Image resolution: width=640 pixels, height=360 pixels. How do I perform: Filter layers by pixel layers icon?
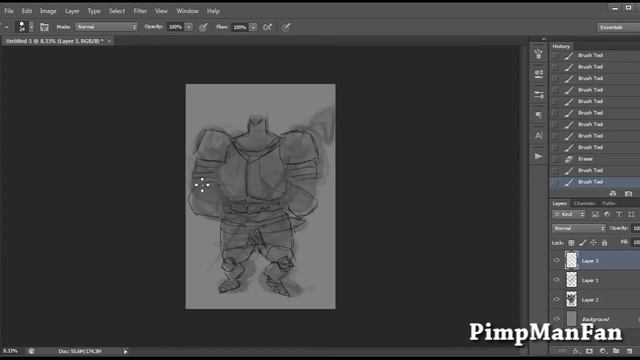click(595, 214)
